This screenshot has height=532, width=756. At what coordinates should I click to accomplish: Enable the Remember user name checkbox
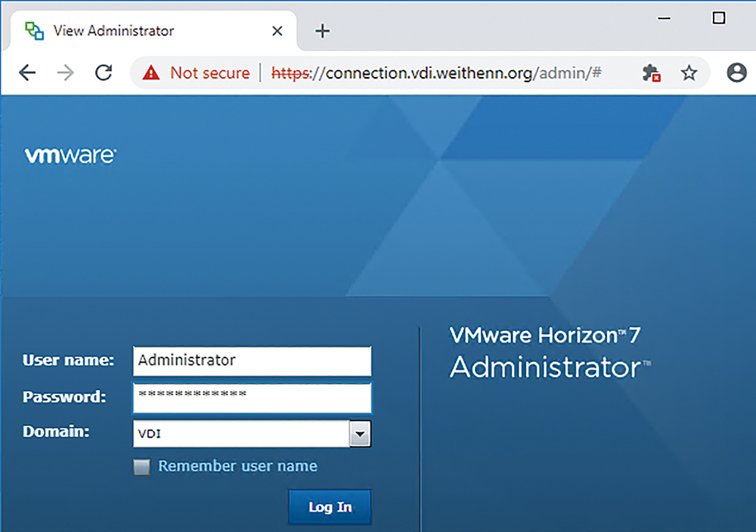coord(141,467)
